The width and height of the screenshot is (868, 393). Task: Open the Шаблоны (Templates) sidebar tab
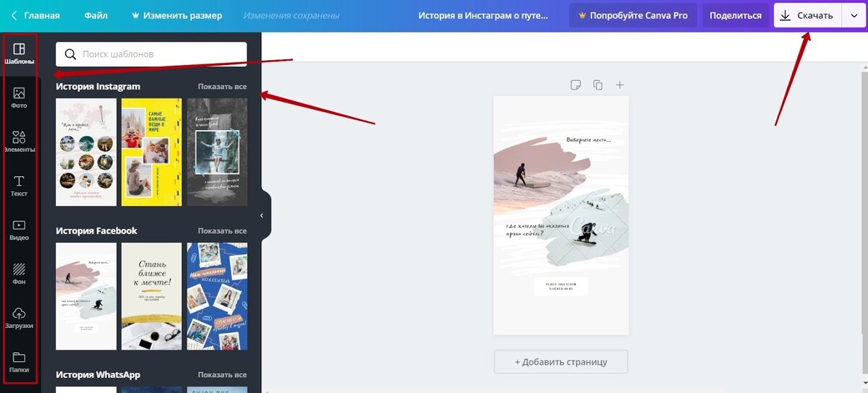point(20,54)
